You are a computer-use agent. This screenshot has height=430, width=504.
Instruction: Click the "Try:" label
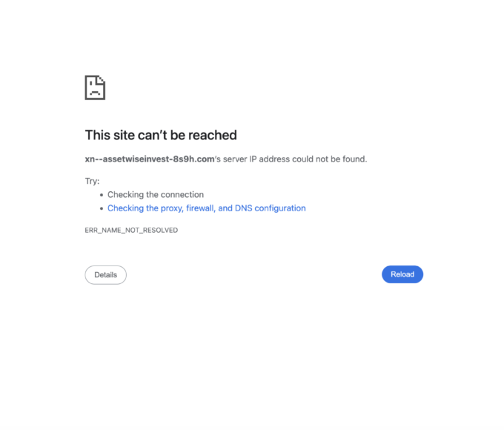click(92, 181)
